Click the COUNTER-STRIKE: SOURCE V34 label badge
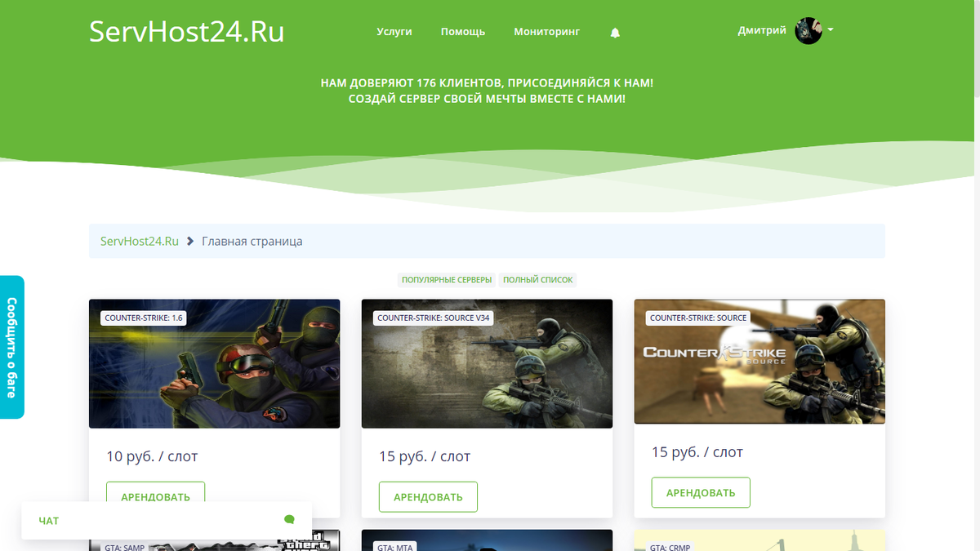Screen dimensions: 980x551 (x=434, y=318)
